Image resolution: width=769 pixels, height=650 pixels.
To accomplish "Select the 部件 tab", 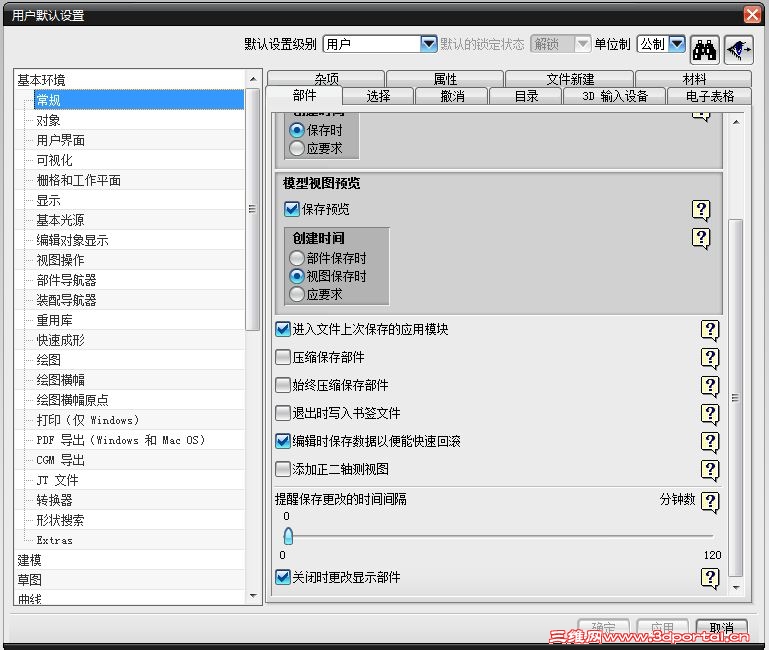I will [304, 95].
